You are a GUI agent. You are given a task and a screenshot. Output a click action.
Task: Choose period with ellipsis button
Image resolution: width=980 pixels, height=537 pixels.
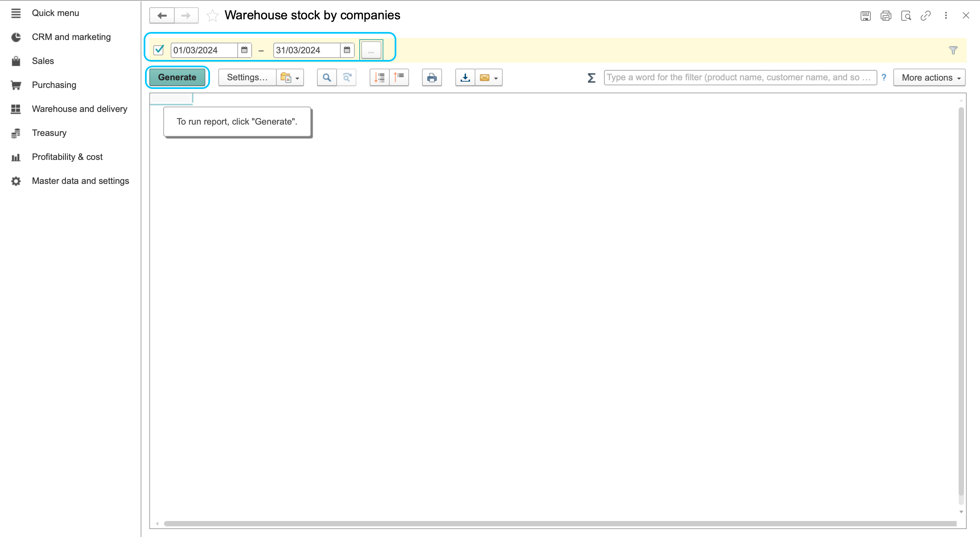[371, 50]
